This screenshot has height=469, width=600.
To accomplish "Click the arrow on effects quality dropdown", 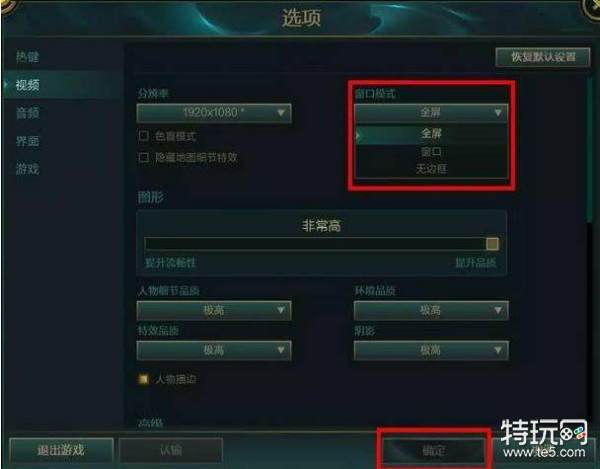I will click(x=281, y=350).
